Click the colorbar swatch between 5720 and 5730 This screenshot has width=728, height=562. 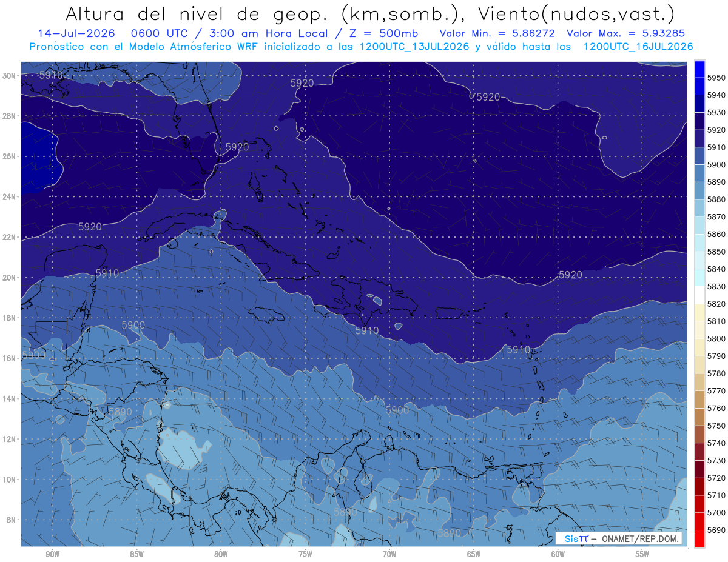pos(699,469)
